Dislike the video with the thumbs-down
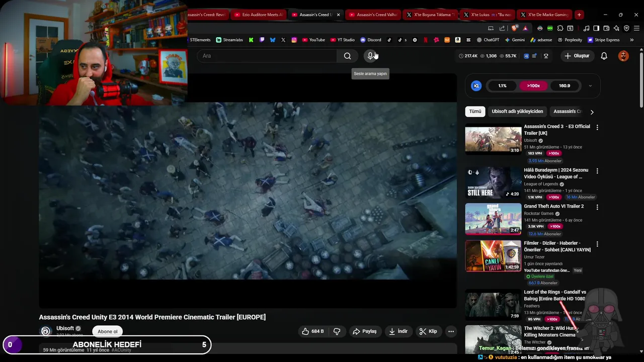The image size is (644, 362). coord(337,331)
